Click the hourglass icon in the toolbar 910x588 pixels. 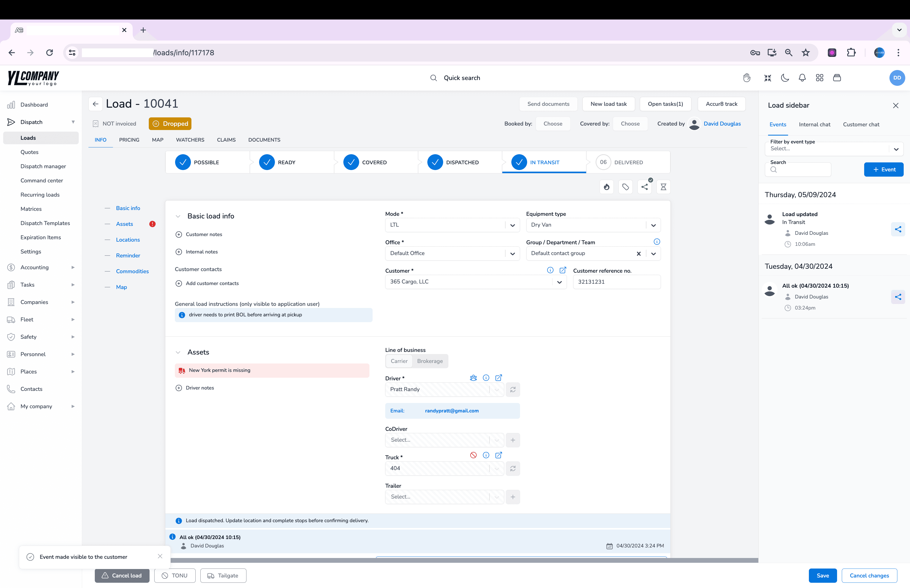click(663, 187)
